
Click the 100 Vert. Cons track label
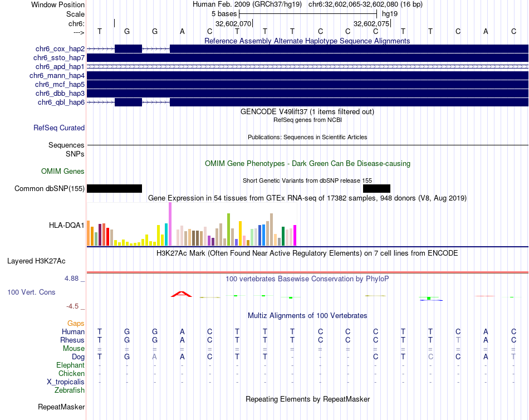coord(31,292)
